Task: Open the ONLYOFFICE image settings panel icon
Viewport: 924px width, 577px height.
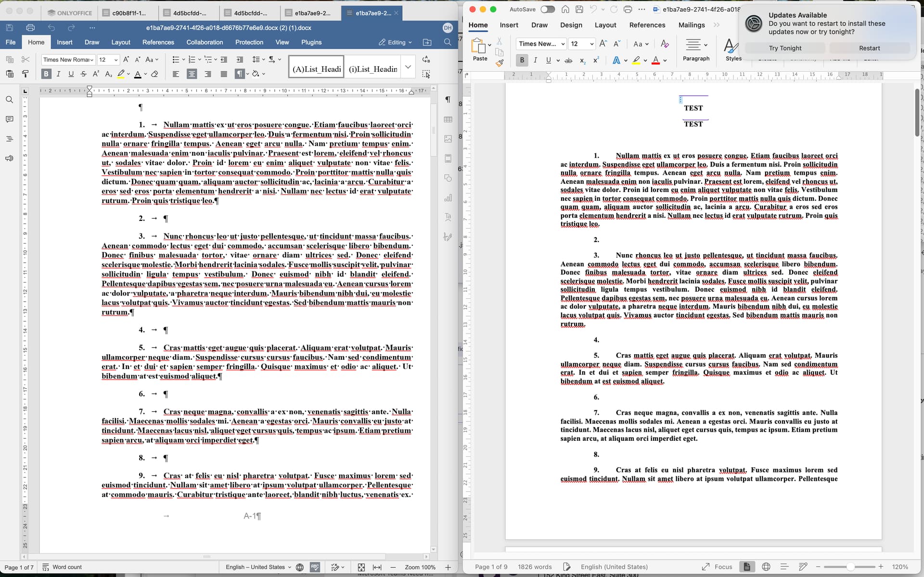Action: click(x=448, y=139)
